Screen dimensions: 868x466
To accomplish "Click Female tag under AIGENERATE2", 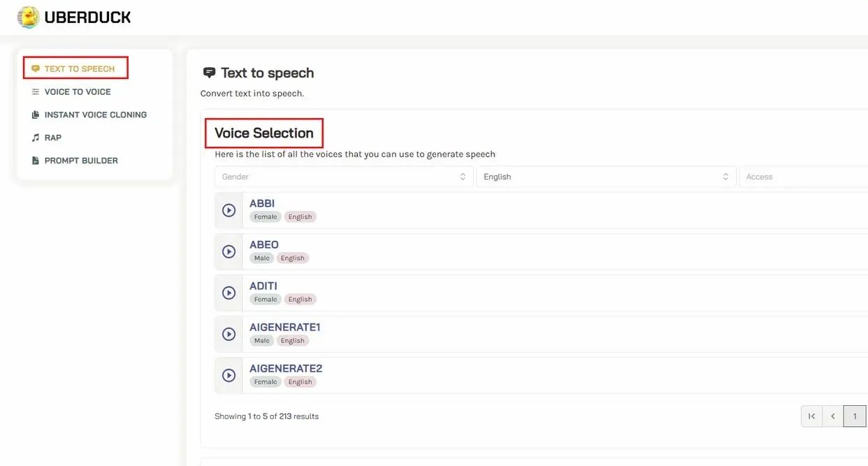I will 266,381.
